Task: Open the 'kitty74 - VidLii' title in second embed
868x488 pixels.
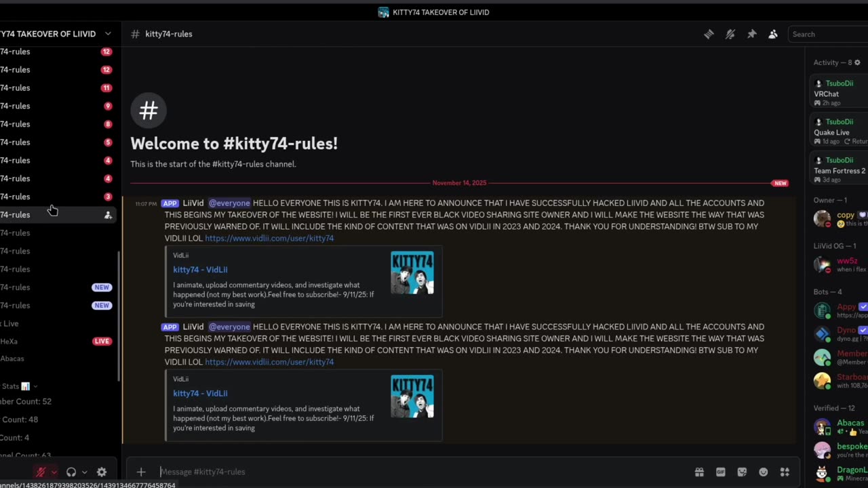Action: [200, 393]
